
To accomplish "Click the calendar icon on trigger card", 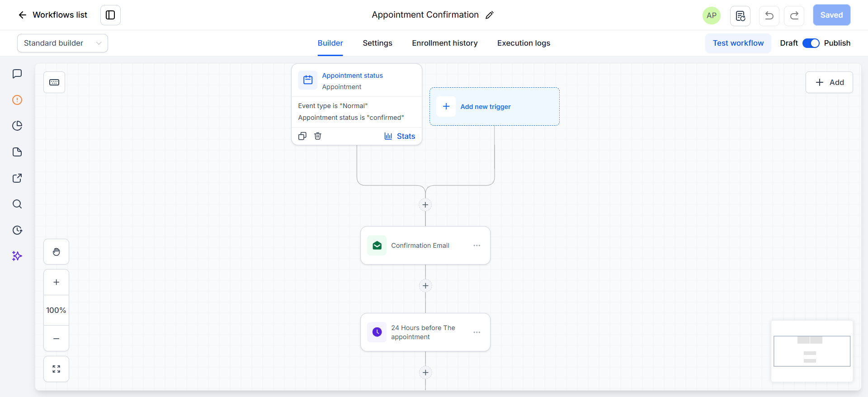I will click(x=308, y=80).
